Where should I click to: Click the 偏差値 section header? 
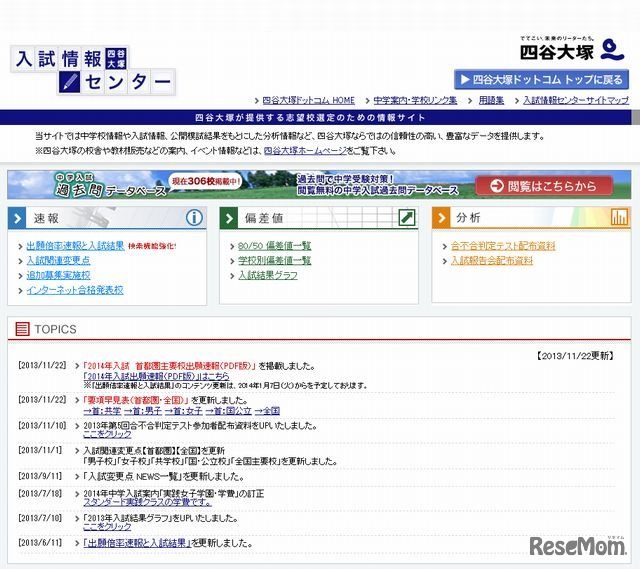[319, 218]
